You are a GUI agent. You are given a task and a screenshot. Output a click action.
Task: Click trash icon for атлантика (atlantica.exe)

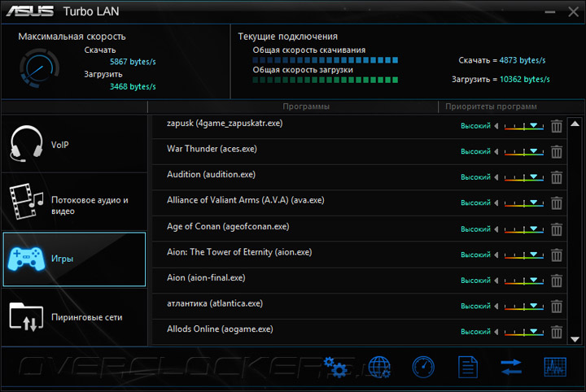click(557, 306)
